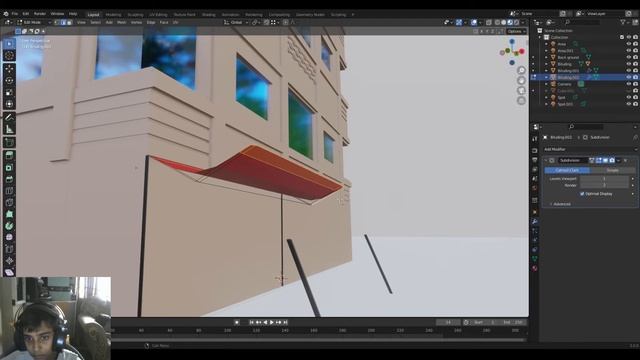Switch to the Shading workspace tab
The height and width of the screenshot is (360, 640).
coord(209,14)
